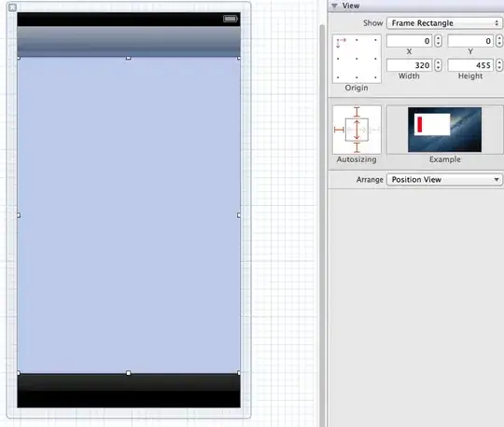Click the X coordinate input field
The height and width of the screenshot is (427, 504).
[x=410, y=41]
